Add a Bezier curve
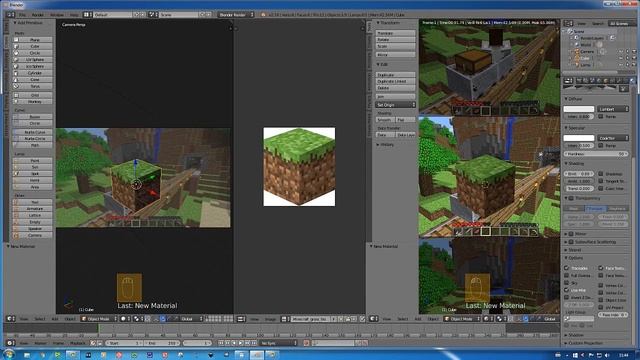Screen dimensions: 640x360 click(33, 117)
